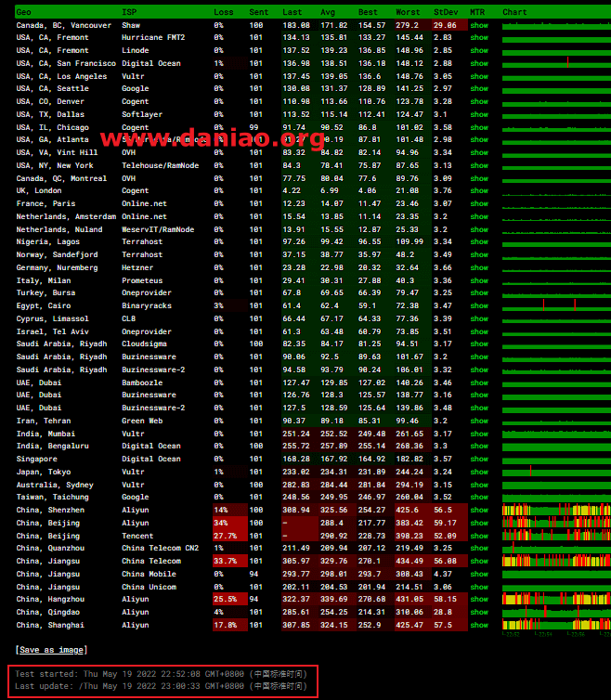The width and height of the screenshot is (611, 700).
Task: Show MTR for Shanghai Aliyun
Action: pos(479,625)
